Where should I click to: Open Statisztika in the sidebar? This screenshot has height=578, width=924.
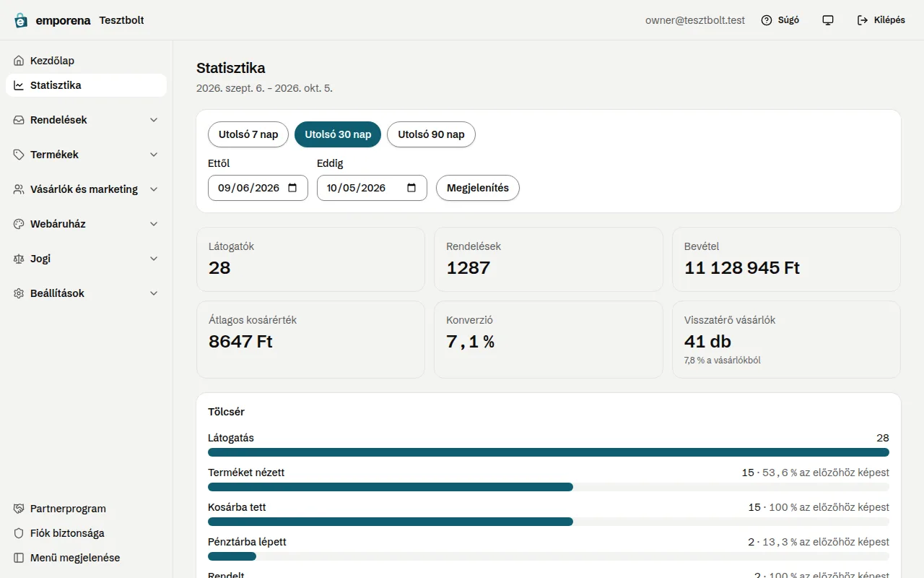click(x=86, y=85)
